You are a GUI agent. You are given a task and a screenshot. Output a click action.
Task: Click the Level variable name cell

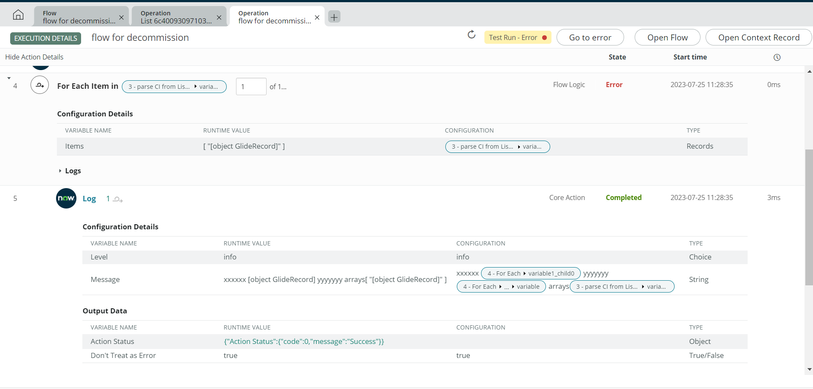tap(99, 257)
